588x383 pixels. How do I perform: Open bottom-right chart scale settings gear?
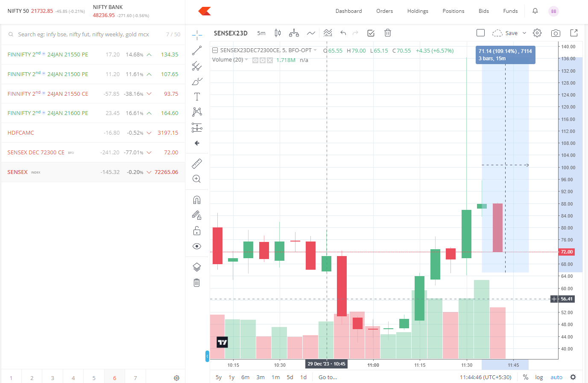(573, 377)
